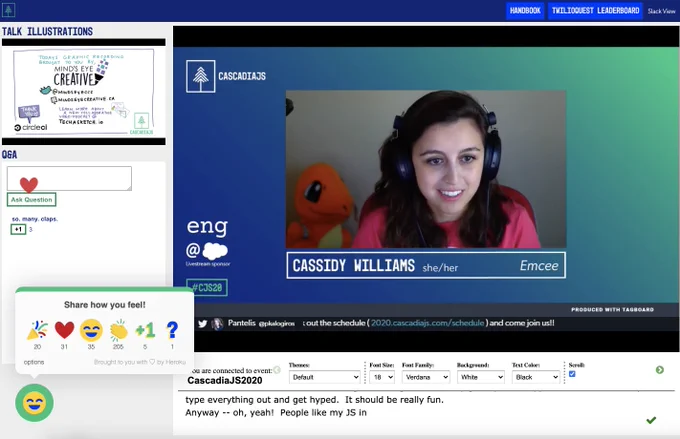Toggle the Scroll checkbox
The image size is (680, 439).
click(572, 374)
